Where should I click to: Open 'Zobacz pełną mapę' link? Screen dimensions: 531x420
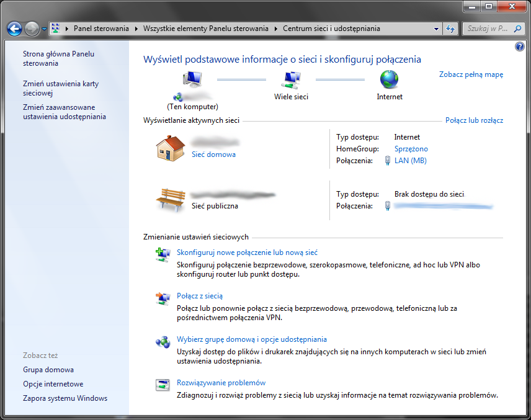[471, 74]
